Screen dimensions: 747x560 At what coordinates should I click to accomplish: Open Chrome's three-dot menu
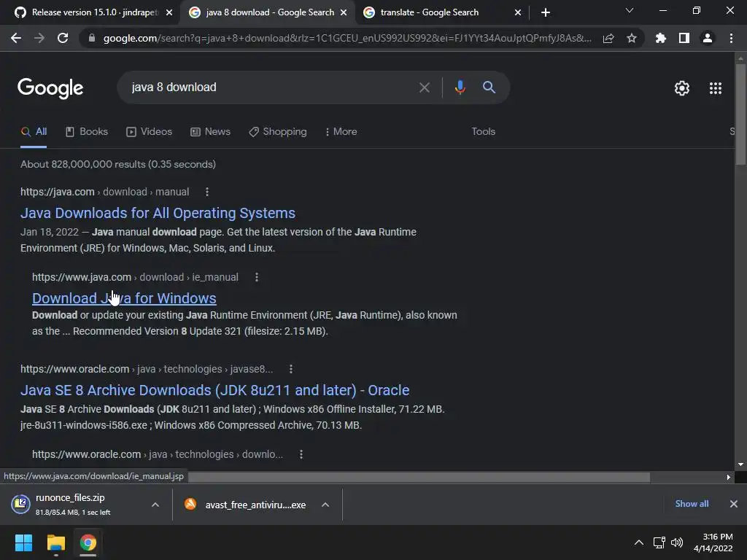tap(731, 38)
